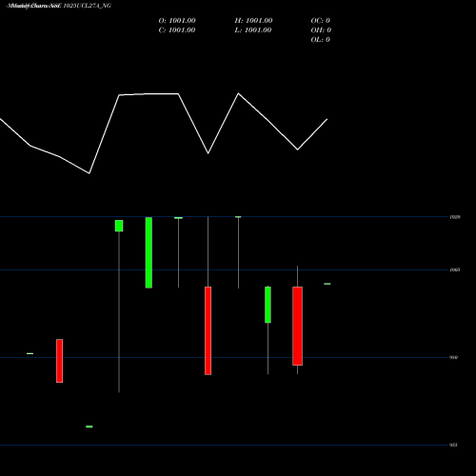Image resolution: width=476 pixels, height=476 pixels.
Task: Click the lowest trough of the white line
Action: point(89,173)
